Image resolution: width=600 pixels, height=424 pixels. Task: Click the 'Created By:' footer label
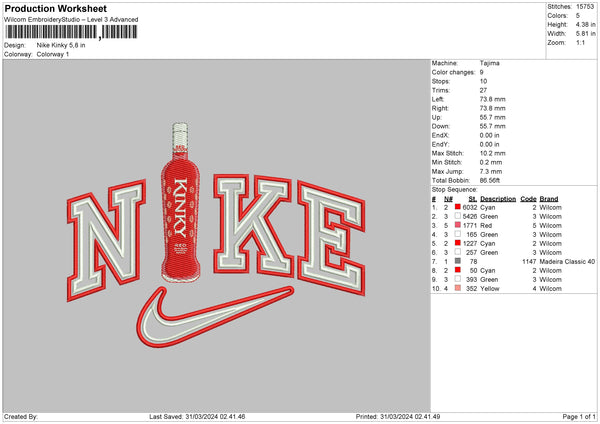coord(21,416)
